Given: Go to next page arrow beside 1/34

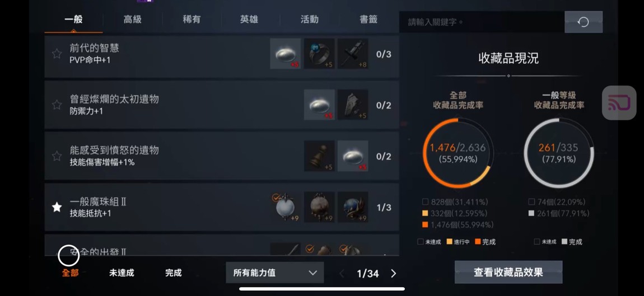Looking at the screenshot, I should point(394,274).
